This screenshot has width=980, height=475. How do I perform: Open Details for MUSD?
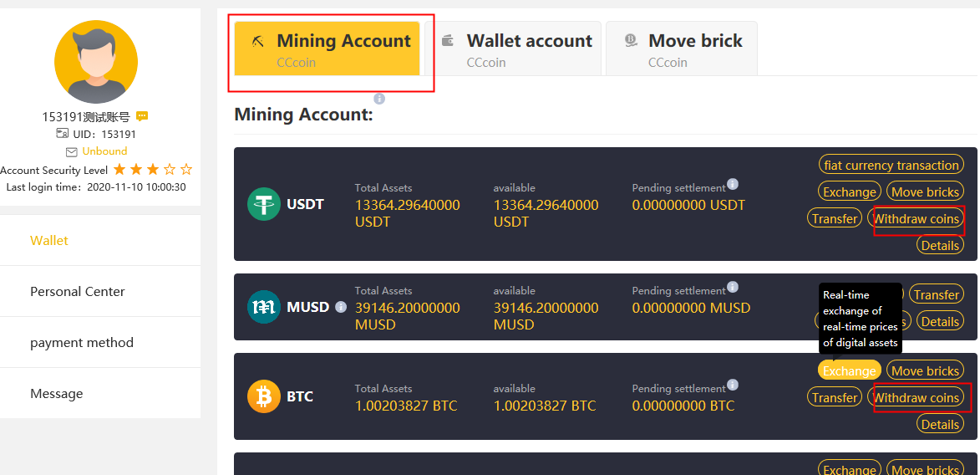pyautogui.click(x=940, y=322)
